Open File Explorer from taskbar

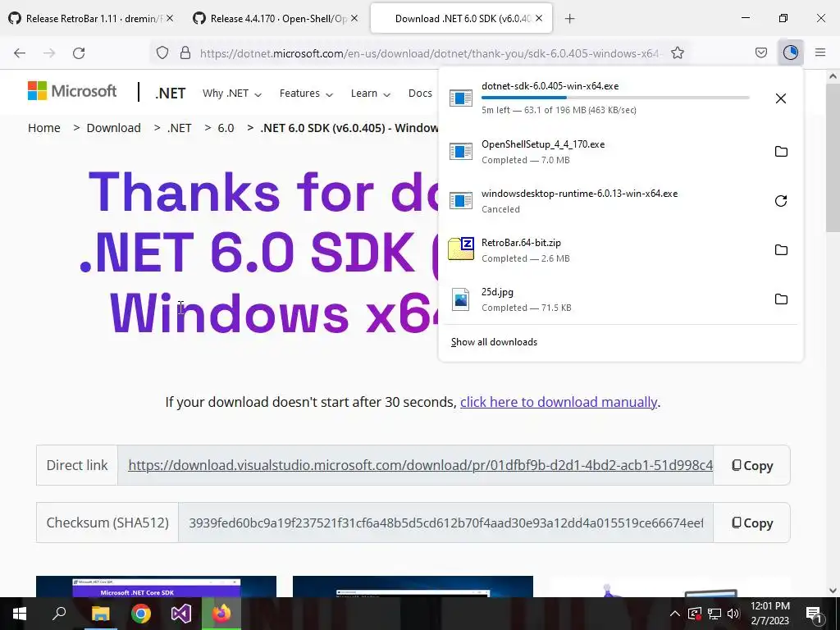100,614
